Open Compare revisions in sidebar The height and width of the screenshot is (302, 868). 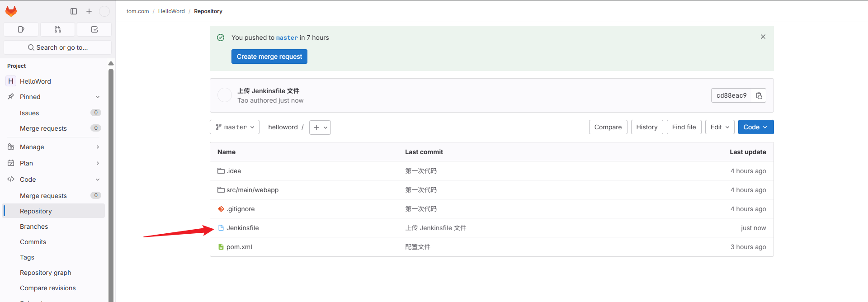pos(54,288)
